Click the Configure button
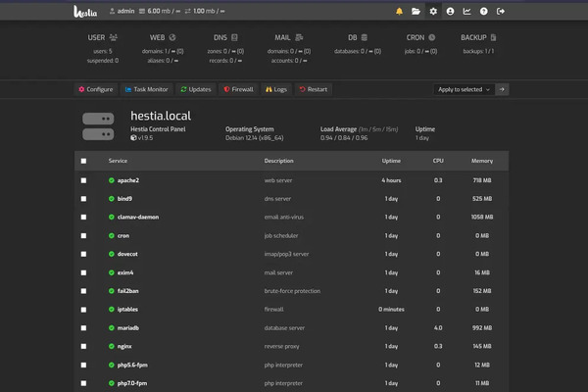 coord(96,89)
